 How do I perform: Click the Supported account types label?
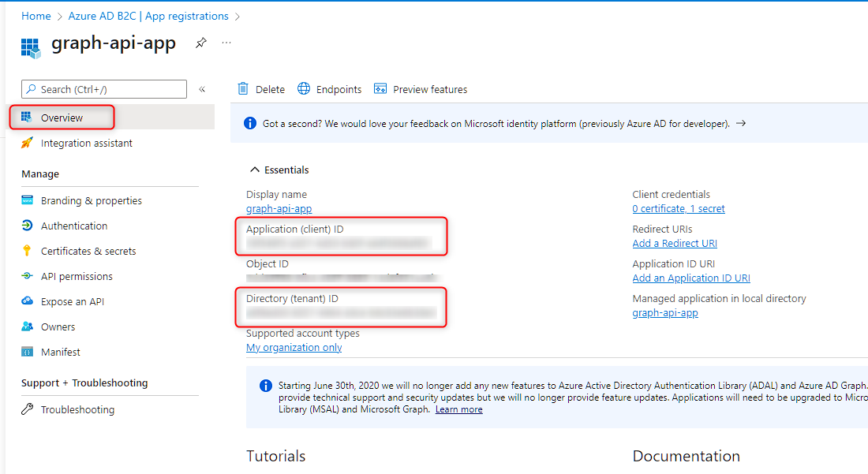pyautogui.click(x=303, y=334)
